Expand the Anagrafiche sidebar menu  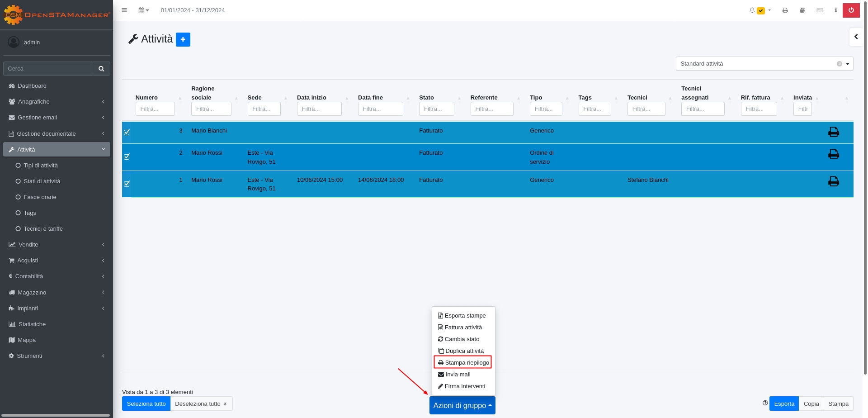(57, 102)
